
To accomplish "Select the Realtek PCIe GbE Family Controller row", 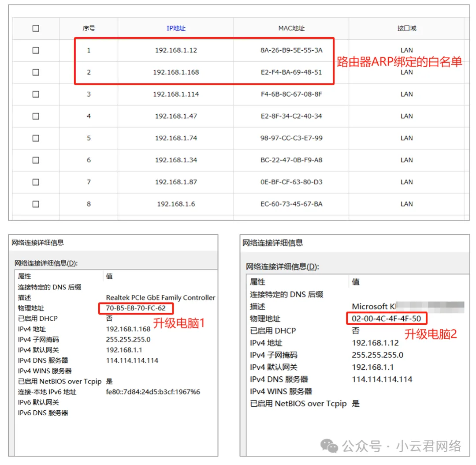I will [x=160, y=298].
